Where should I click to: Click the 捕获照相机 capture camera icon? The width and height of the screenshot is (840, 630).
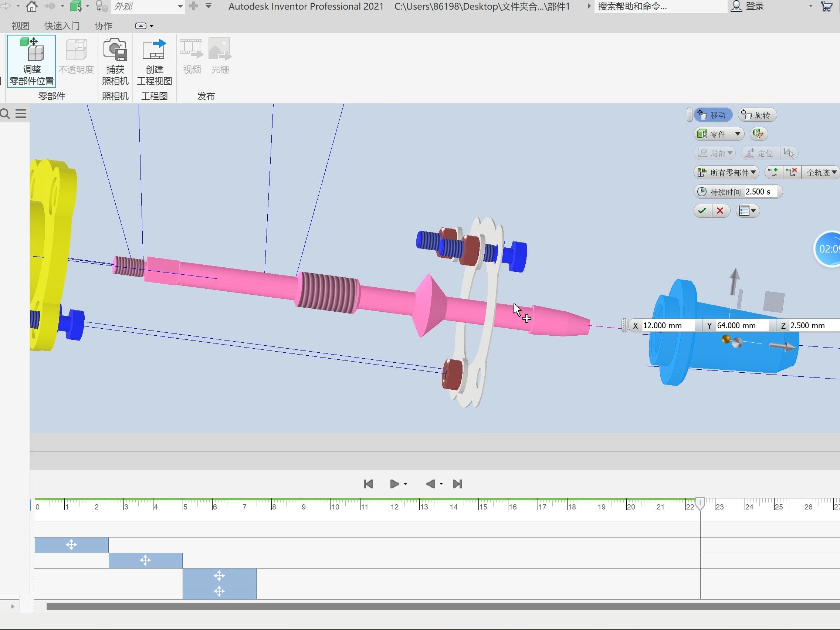click(115, 61)
